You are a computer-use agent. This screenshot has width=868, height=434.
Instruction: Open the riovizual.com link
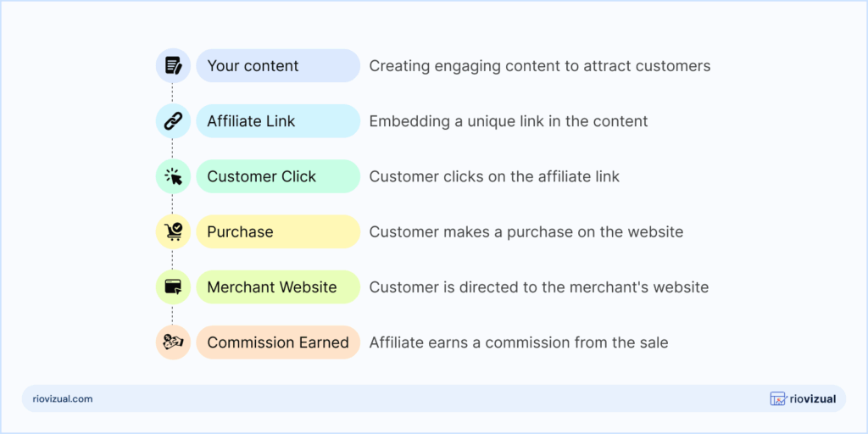59,398
